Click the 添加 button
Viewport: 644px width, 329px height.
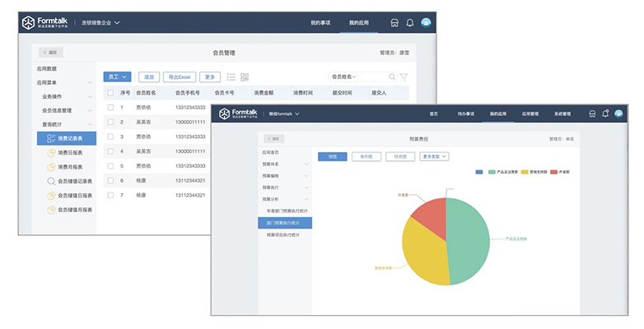149,76
